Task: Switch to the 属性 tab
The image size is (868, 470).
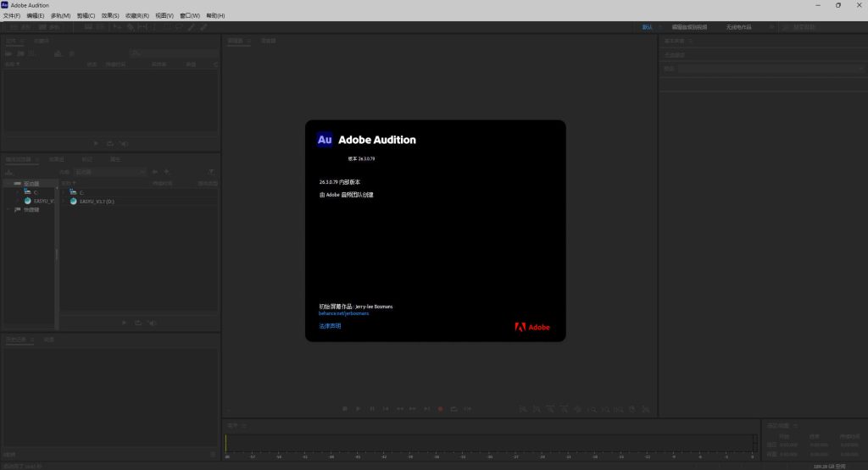Action: [115, 159]
